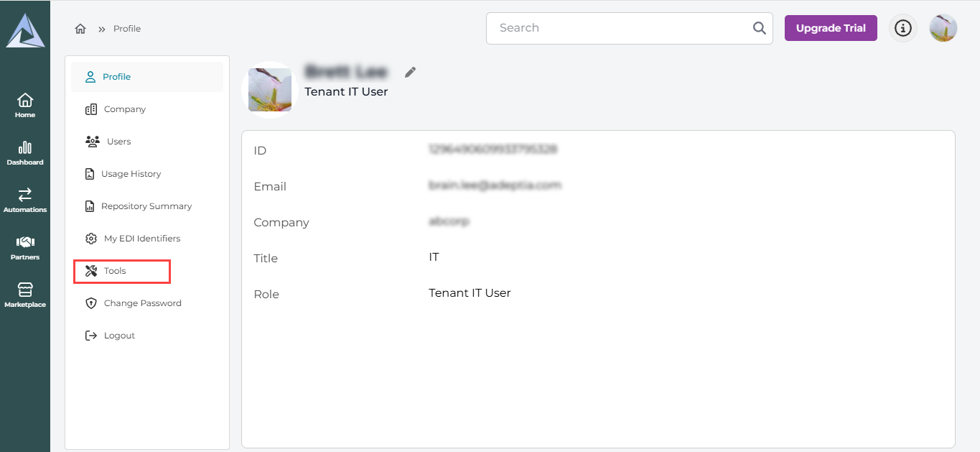Image resolution: width=980 pixels, height=452 pixels.
Task: Click the profile flower picture
Action: [270, 90]
